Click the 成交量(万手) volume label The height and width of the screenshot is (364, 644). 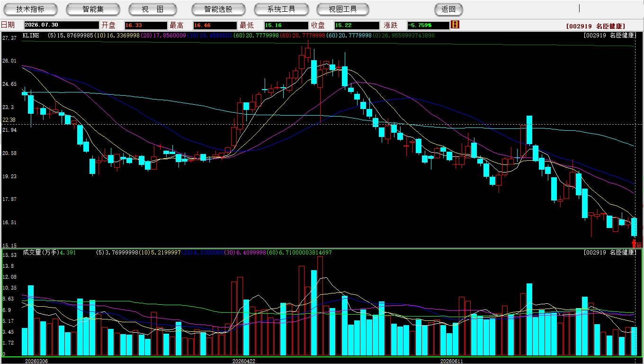coord(40,253)
